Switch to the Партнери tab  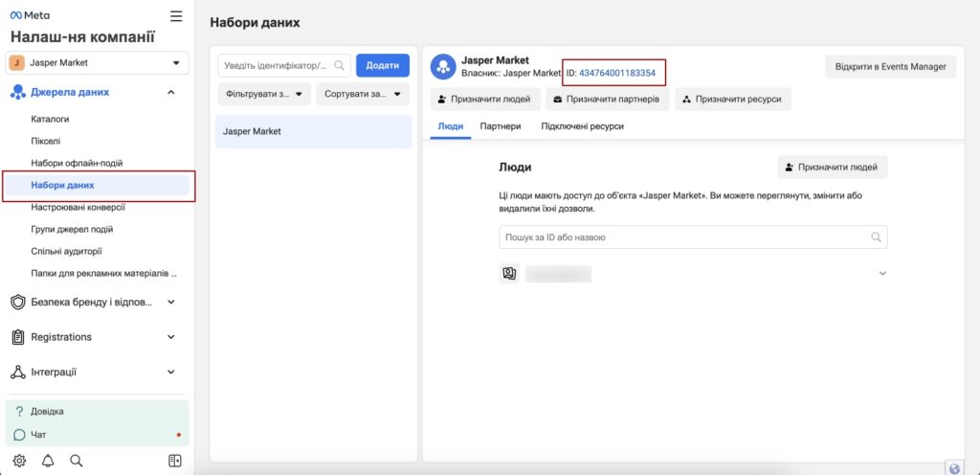coord(501,126)
